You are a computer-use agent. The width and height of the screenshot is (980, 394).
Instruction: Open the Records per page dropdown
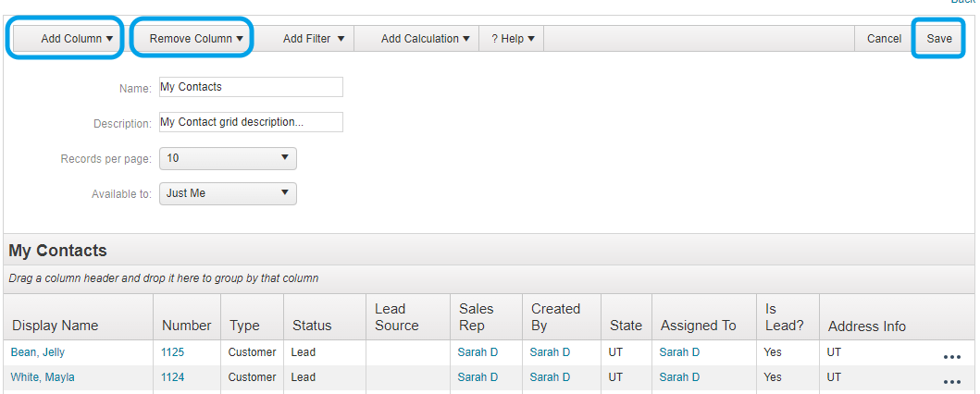coord(228,158)
